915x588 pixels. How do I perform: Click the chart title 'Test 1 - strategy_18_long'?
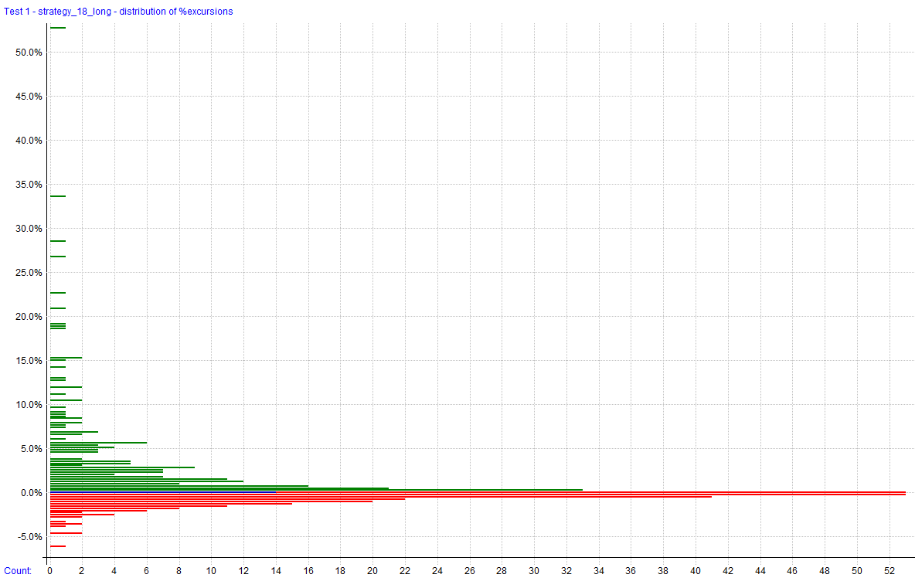tap(57, 11)
